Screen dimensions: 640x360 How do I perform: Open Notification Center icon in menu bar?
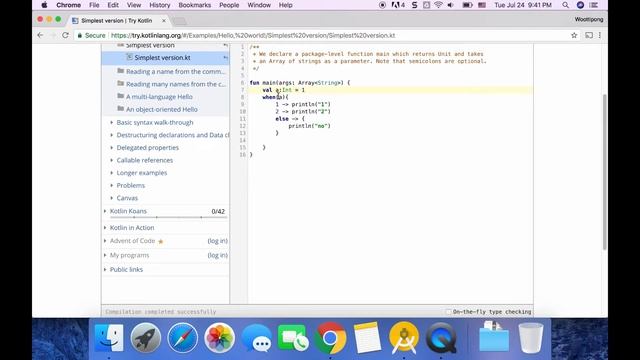(x=594, y=5)
